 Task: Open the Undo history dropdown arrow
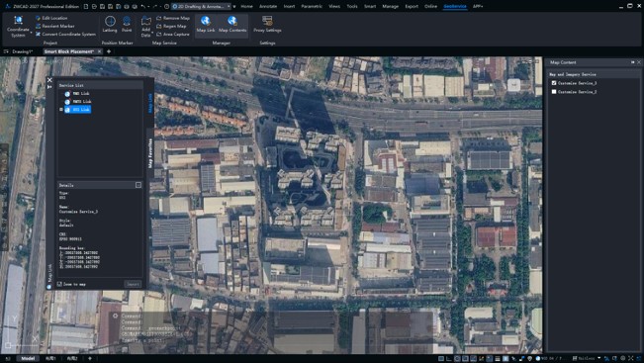click(x=147, y=6)
